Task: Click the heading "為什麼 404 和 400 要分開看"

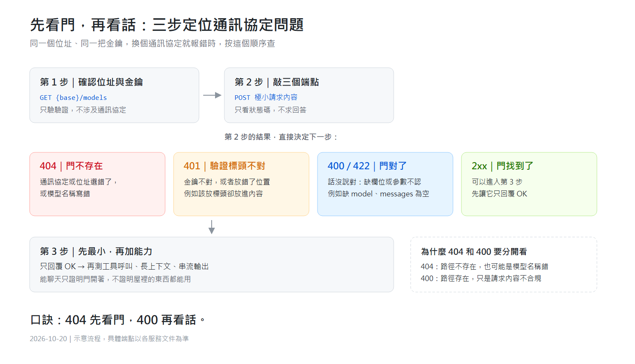Action: click(x=474, y=252)
